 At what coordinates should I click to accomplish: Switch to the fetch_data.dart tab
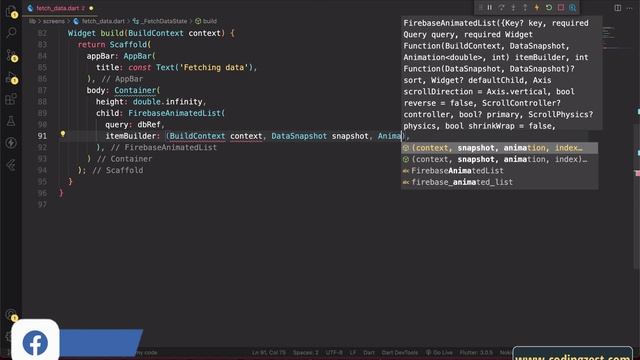coord(57,8)
